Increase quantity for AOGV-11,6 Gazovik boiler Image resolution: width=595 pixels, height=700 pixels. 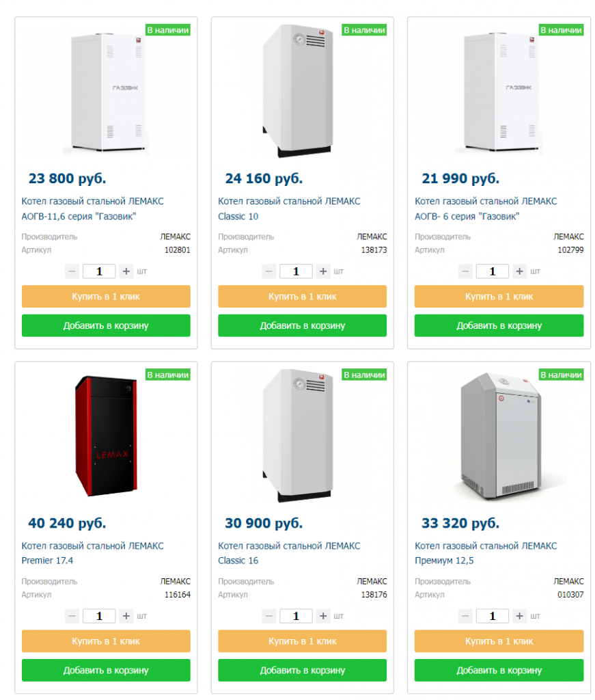click(126, 271)
